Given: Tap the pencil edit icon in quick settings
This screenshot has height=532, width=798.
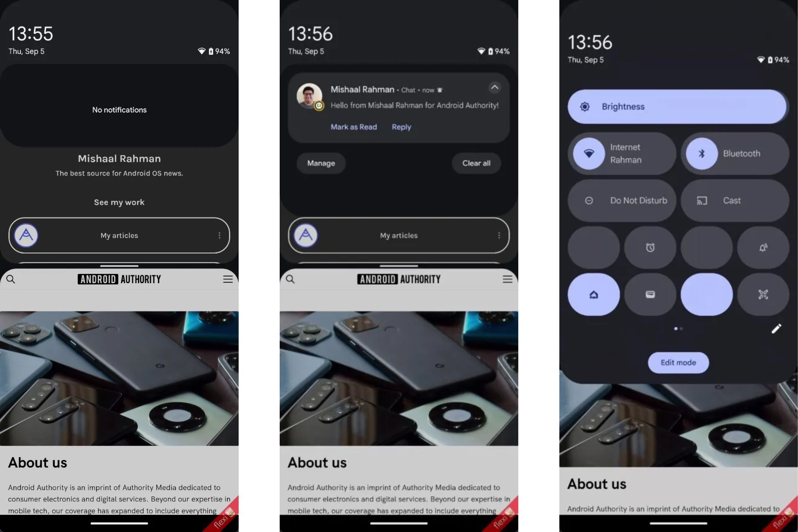Looking at the screenshot, I should (777, 328).
